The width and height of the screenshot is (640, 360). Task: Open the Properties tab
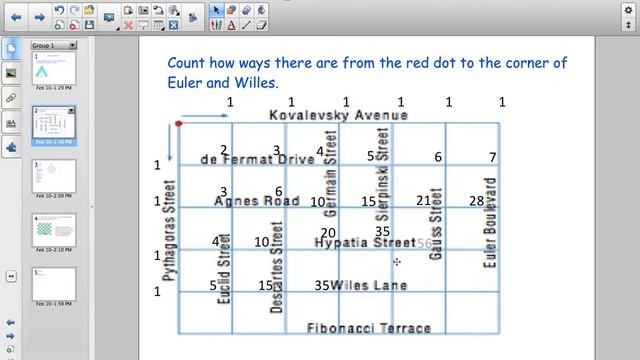[x=11, y=122]
